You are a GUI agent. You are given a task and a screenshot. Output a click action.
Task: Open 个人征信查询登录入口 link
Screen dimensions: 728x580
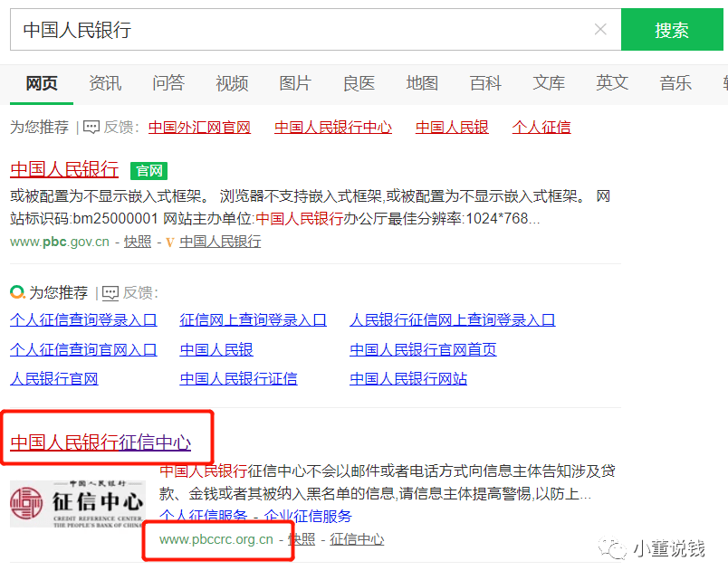(83, 320)
